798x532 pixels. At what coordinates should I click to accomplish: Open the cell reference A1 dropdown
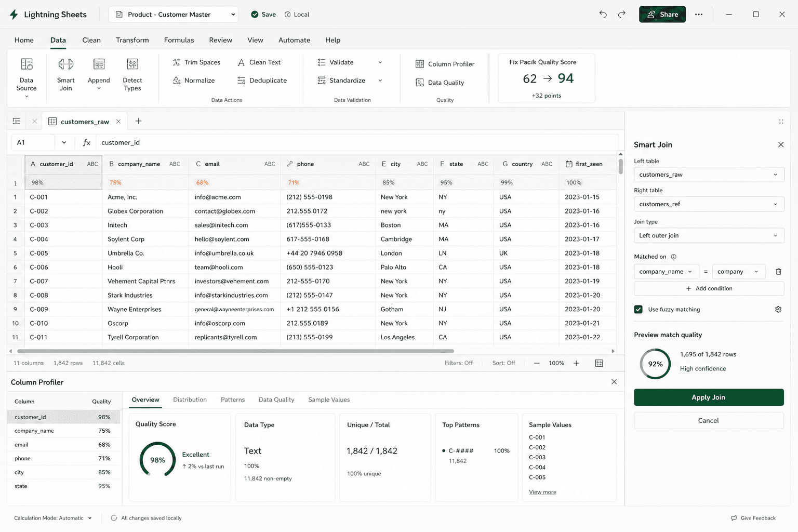64,142
